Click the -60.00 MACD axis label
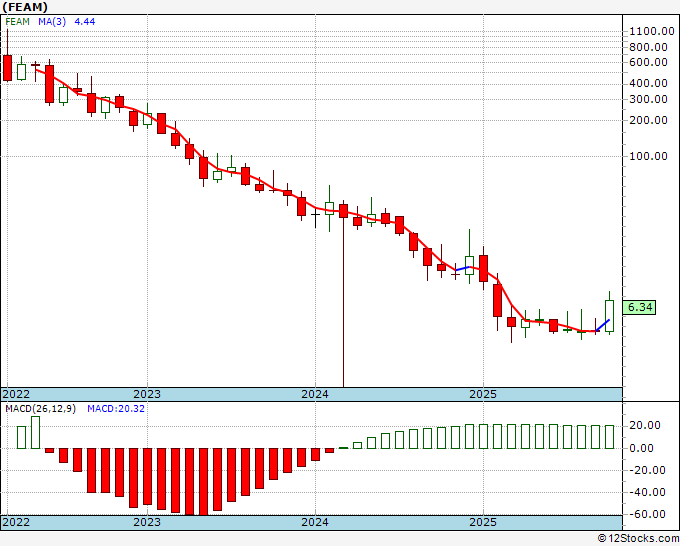 pos(647,514)
